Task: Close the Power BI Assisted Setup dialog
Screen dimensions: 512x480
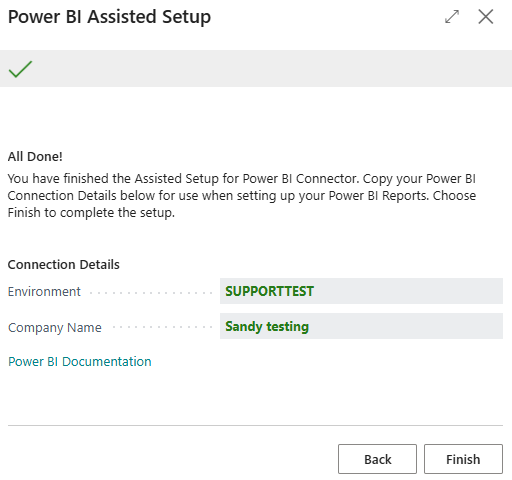Action: (x=486, y=17)
